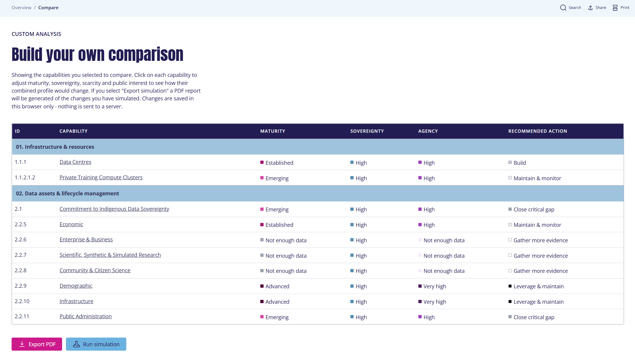Click Very high swatch in Demographic row
Image resolution: width=635 pixels, height=364 pixels.
(x=420, y=286)
